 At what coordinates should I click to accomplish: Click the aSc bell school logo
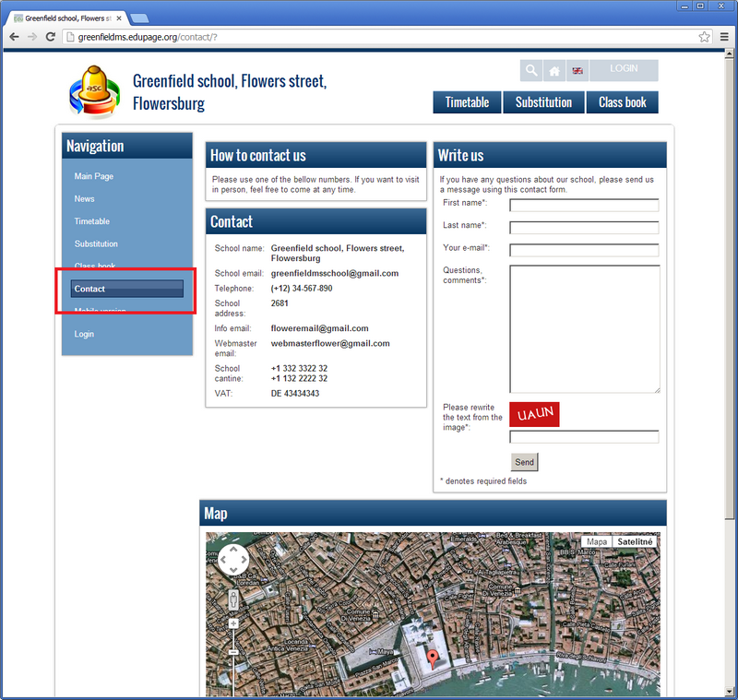[x=94, y=92]
